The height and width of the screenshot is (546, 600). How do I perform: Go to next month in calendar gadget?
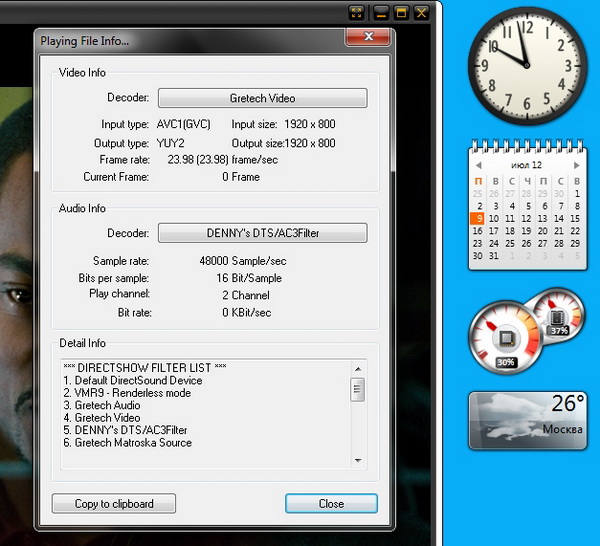577,165
